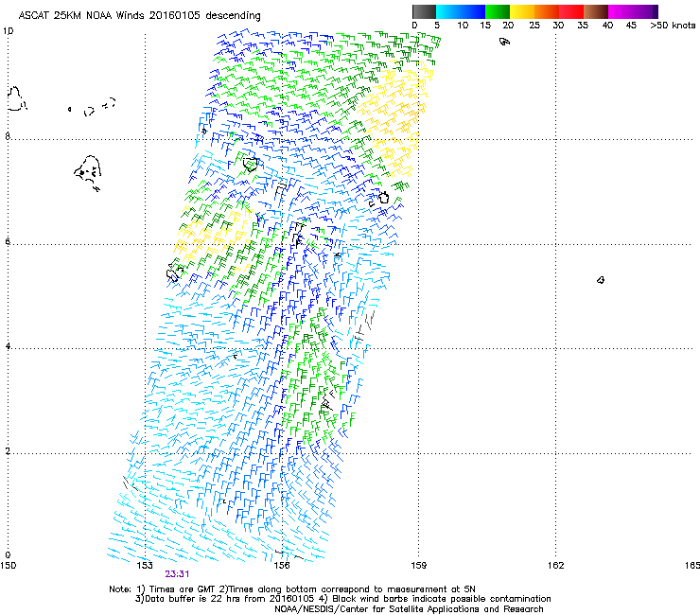Pick the brown 35-40 knots legend swatch
The width and height of the screenshot is (700, 615).
596,11
